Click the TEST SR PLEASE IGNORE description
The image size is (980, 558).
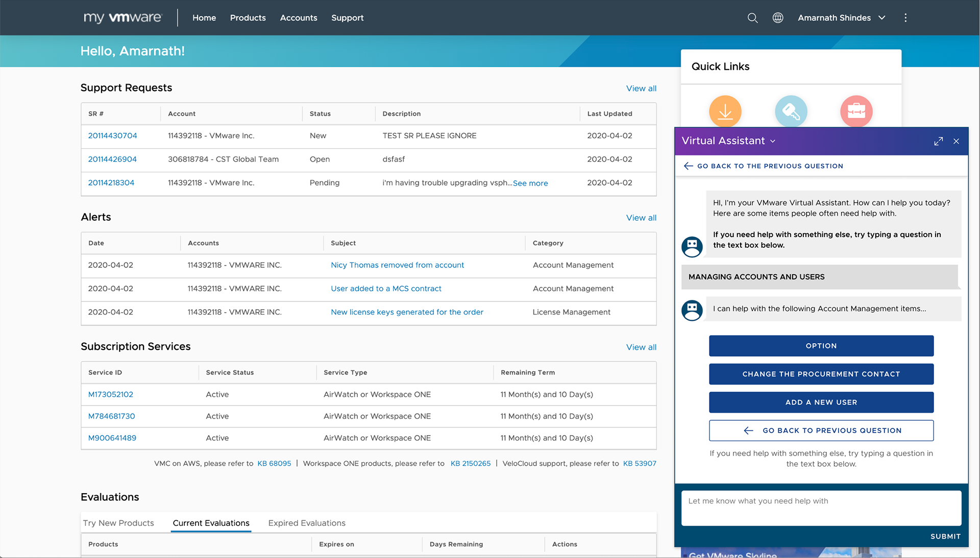[x=429, y=136]
